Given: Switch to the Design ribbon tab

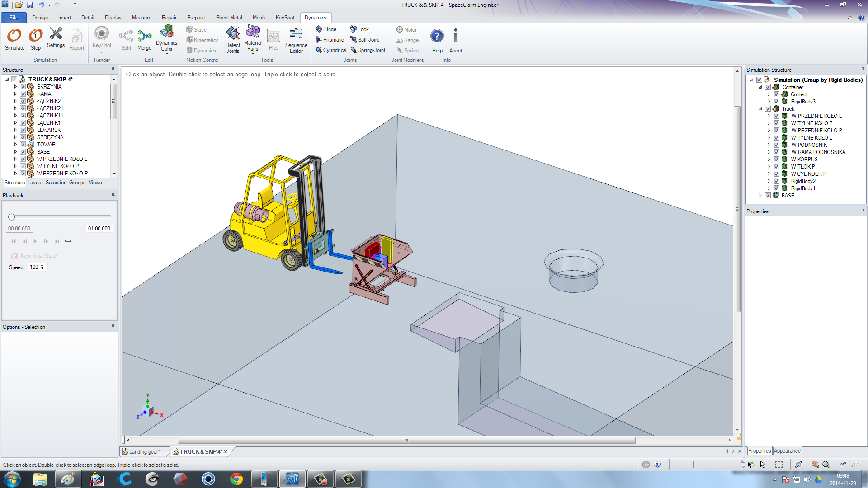Looking at the screenshot, I should [x=40, y=17].
